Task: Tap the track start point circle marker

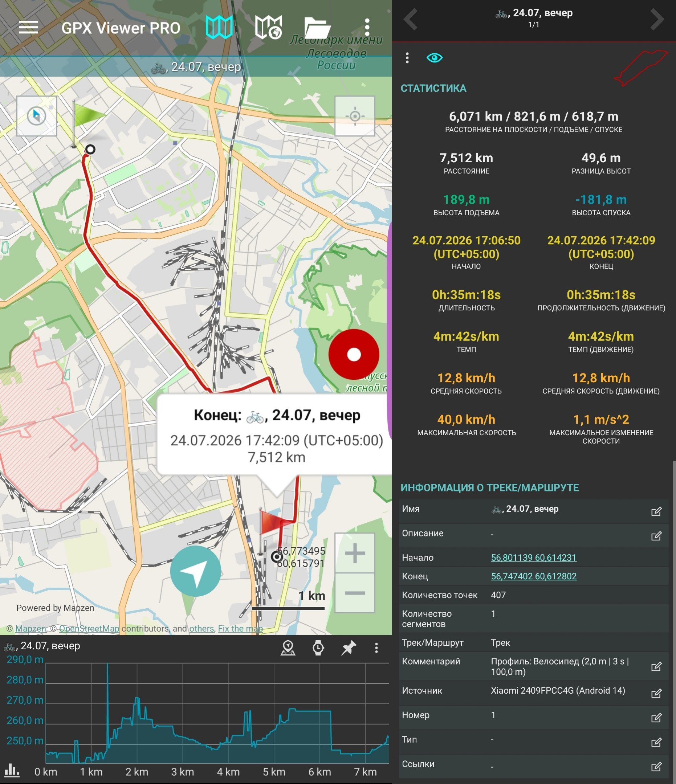Action: point(90,149)
